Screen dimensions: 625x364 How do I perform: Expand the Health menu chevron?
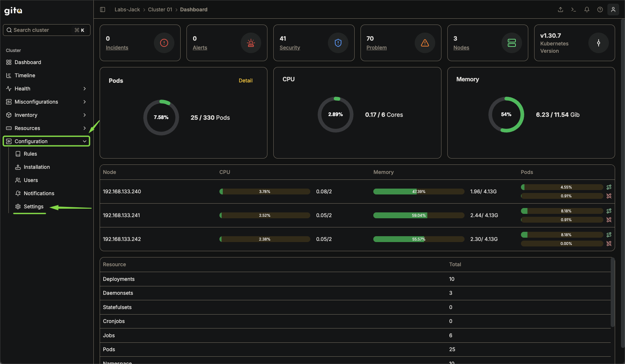(85, 89)
